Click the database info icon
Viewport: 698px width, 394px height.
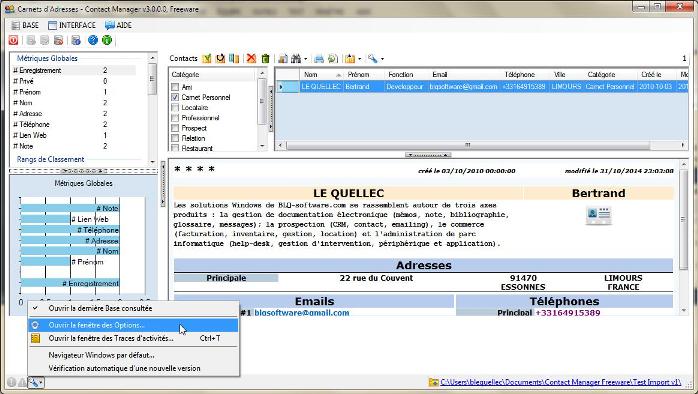pos(76,40)
